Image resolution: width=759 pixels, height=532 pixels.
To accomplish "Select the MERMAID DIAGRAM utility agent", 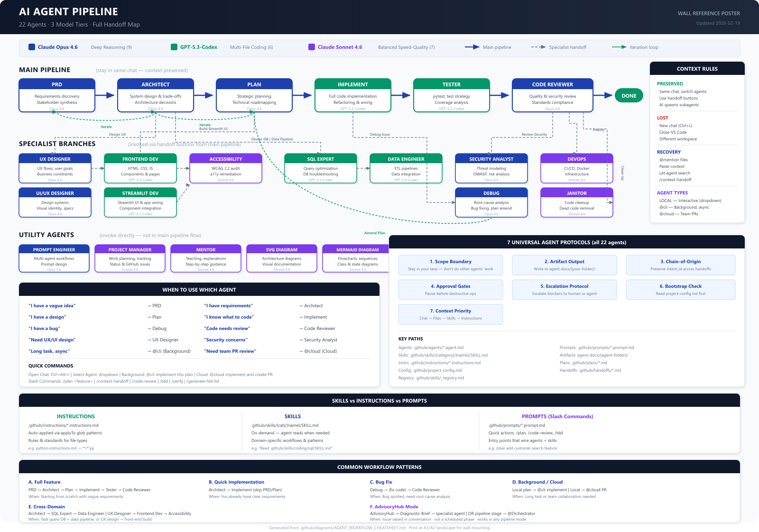I will 358,258.
